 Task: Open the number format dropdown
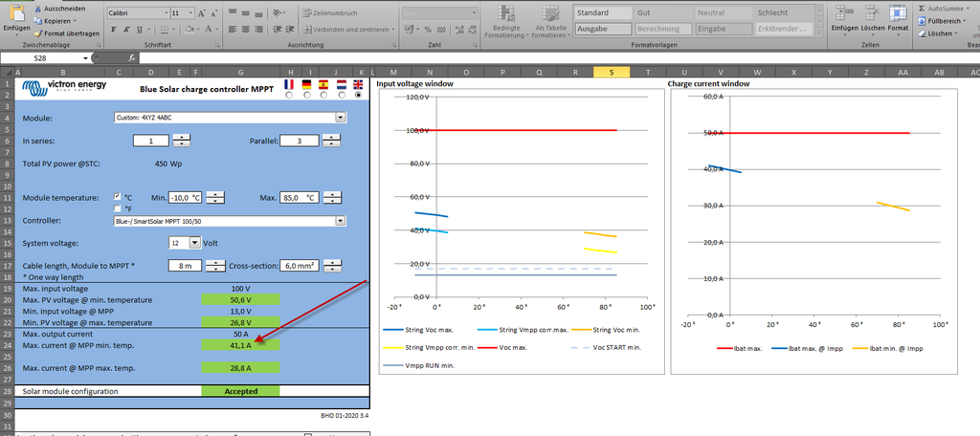pos(474,12)
